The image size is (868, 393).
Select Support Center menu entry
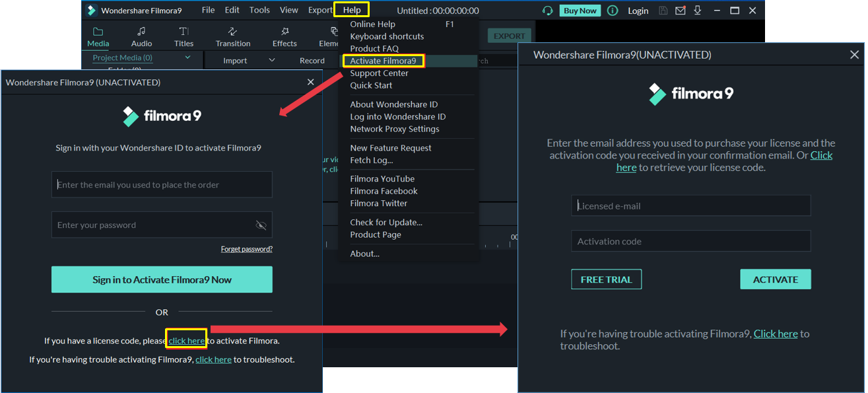[x=379, y=73]
